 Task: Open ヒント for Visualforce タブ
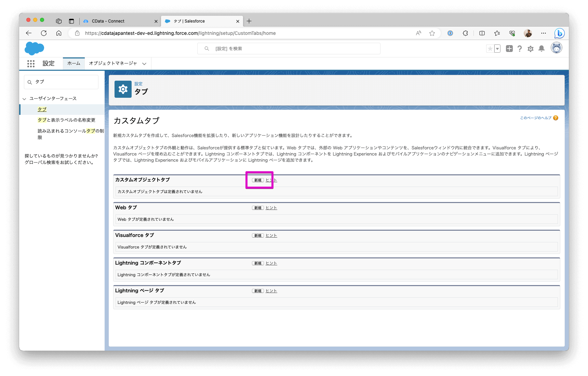[x=271, y=236]
